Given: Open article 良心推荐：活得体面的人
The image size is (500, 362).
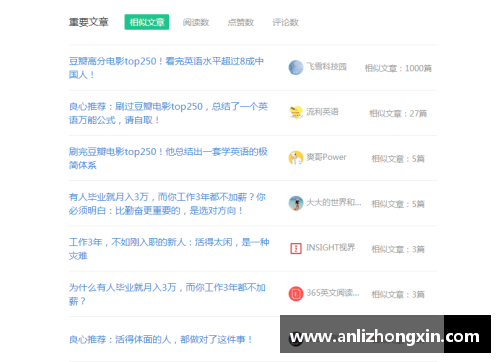Looking at the screenshot, I should [x=161, y=340].
